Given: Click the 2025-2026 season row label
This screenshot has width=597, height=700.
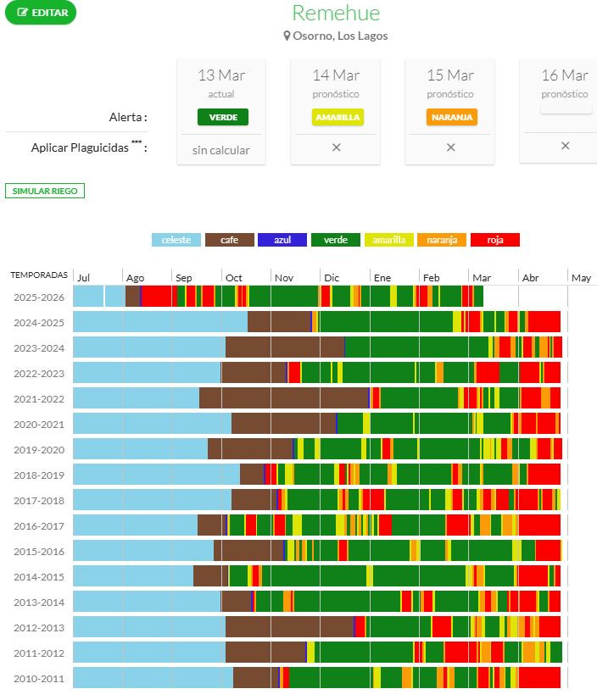Looking at the screenshot, I should [x=39, y=297].
